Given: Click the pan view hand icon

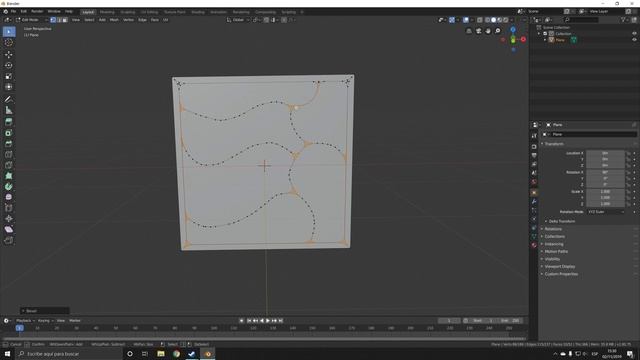Looking at the screenshot, I should 488,31.
